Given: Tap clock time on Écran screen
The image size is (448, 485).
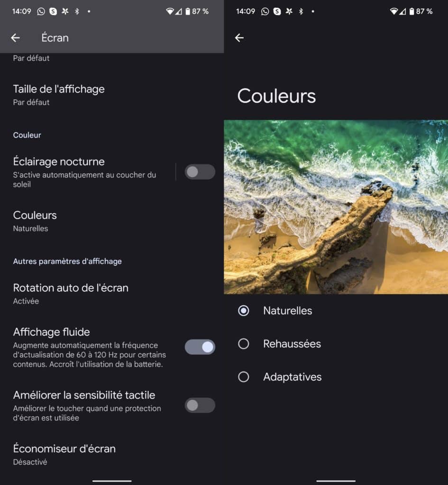Looking at the screenshot, I should 22,11.
